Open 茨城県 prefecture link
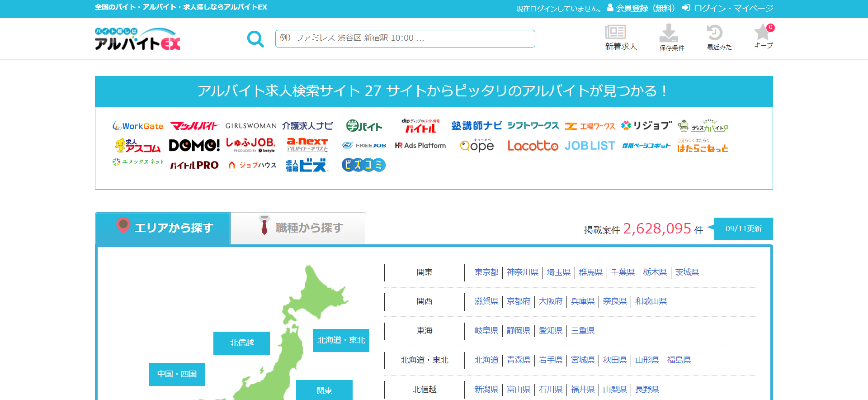The width and height of the screenshot is (868, 400). pos(687,272)
